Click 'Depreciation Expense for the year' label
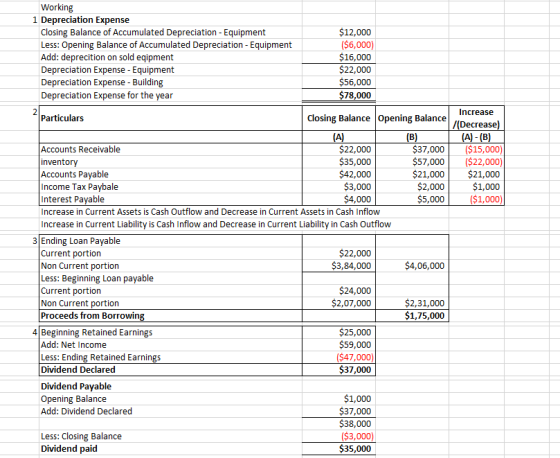This screenshot has width=560, height=458. tap(107, 95)
